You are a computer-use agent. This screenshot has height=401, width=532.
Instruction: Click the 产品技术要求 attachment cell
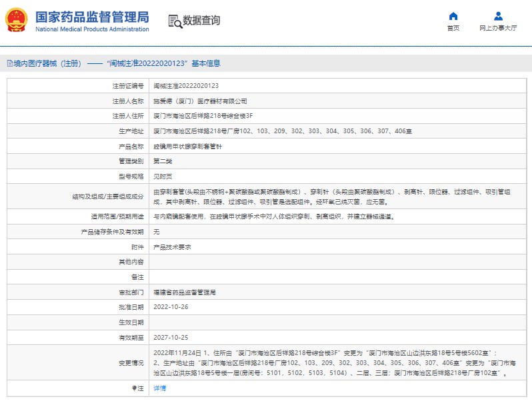click(x=172, y=246)
